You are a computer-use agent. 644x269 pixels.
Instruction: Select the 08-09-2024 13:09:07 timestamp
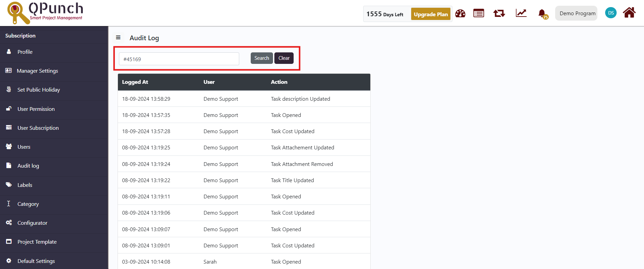[x=146, y=229]
